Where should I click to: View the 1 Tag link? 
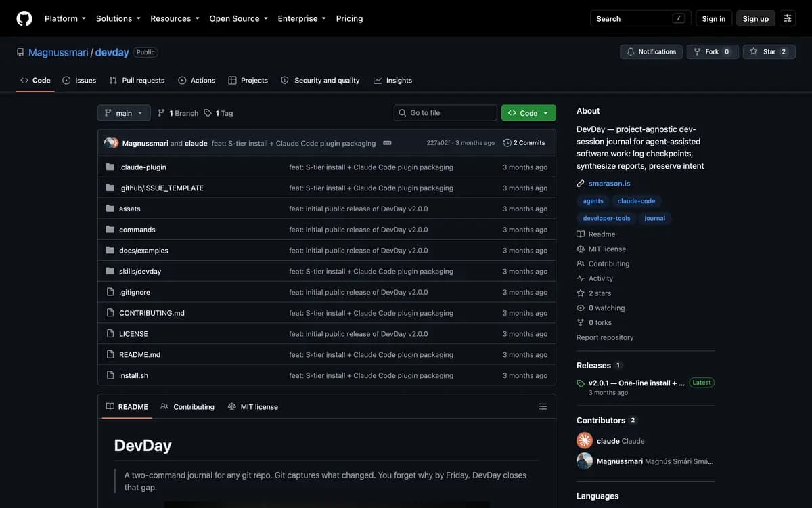click(219, 113)
